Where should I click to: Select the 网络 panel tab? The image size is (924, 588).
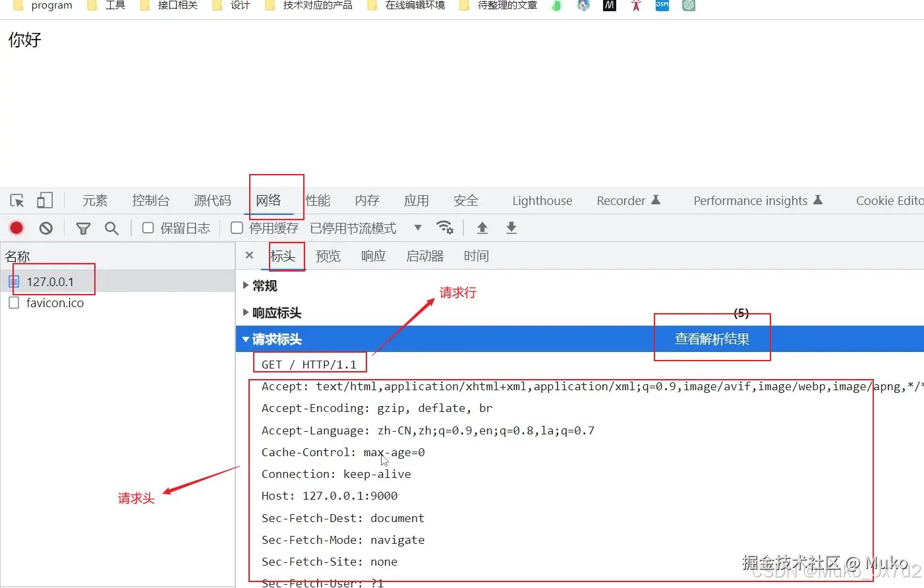(x=268, y=200)
